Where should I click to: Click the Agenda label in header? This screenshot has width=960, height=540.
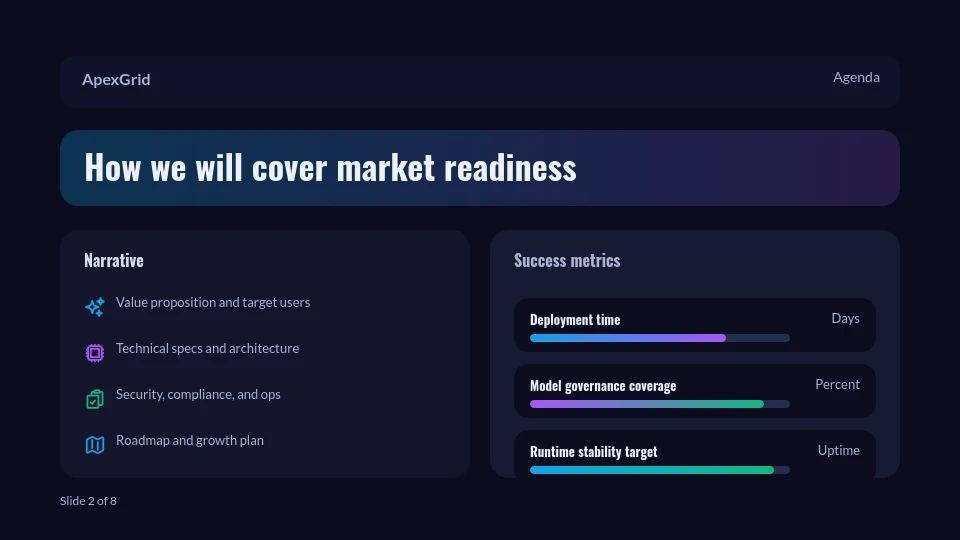tap(856, 77)
